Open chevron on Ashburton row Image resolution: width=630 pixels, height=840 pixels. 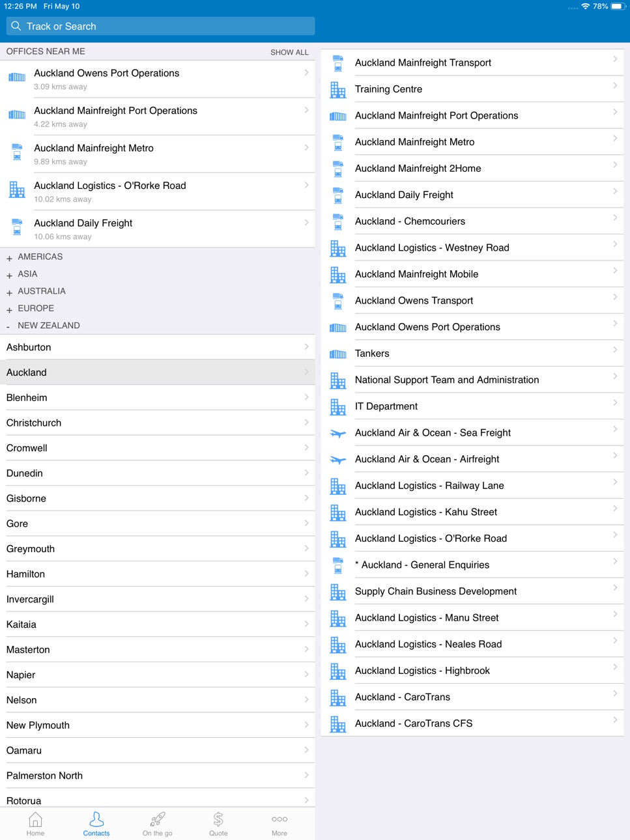tap(306, 347)
